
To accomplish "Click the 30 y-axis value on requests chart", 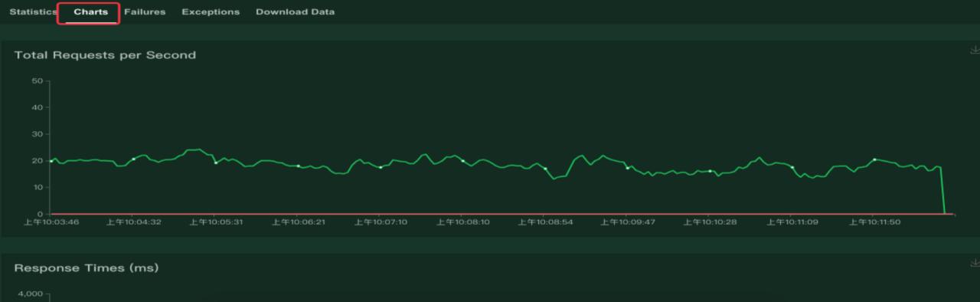I will (38, 134).
